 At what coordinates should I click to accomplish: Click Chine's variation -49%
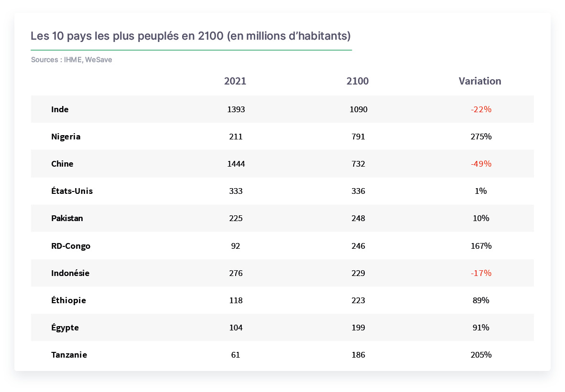point(481,164)
